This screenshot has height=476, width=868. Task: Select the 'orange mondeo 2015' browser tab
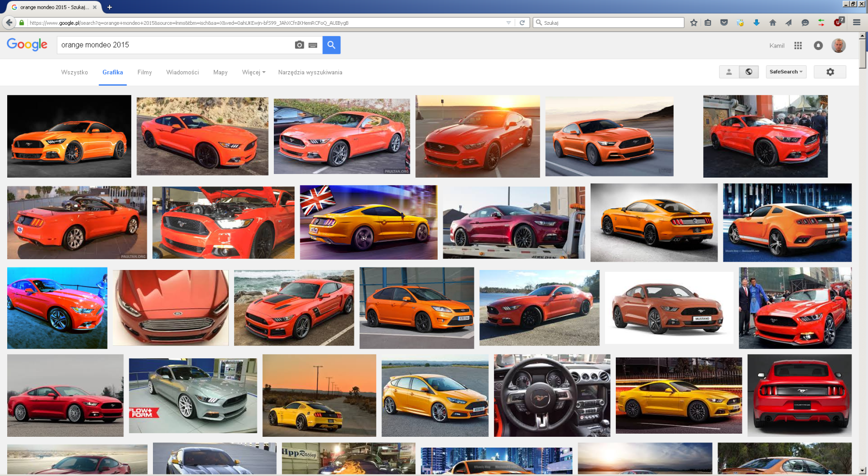pyautogui.click(x=53, y=7)
